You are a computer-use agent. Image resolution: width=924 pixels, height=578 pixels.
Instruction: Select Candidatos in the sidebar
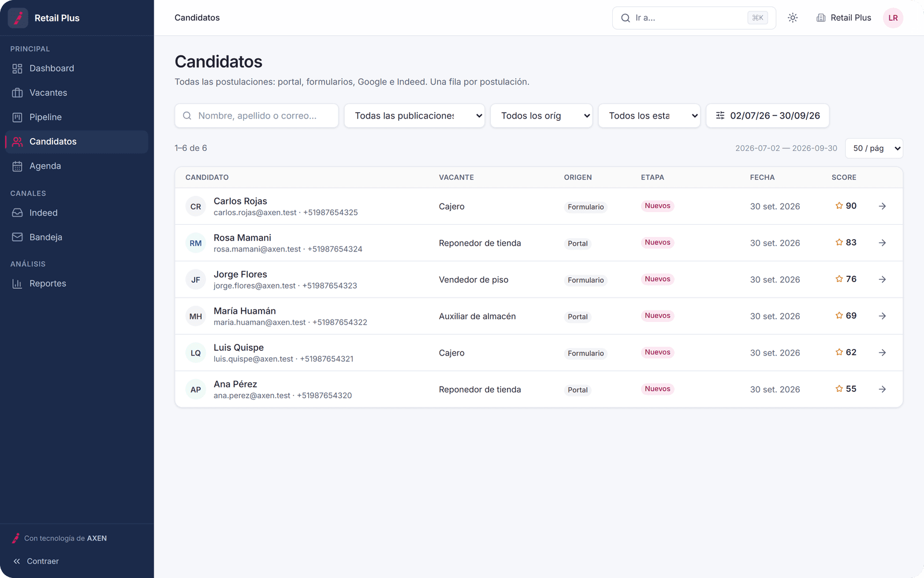tap(76, 142)
